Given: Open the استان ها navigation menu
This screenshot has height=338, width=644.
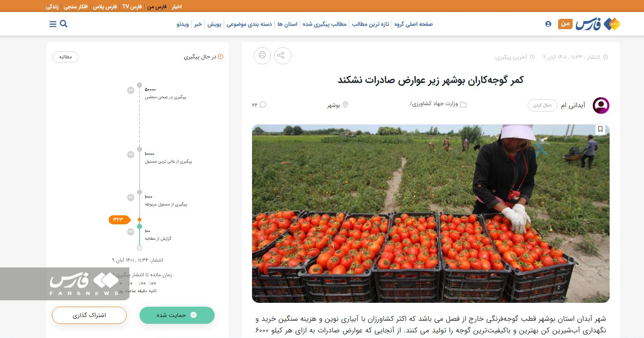Looking at the screenshot, I should pyautogui.click(x=287, y=24).
